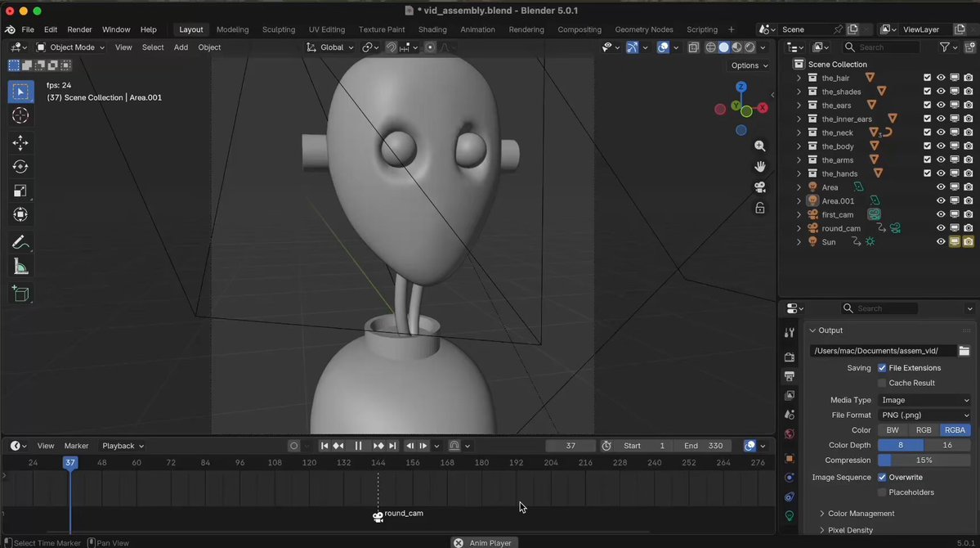The width and height of the screenshot is (980, 548).
Task: Click the lock camera to view icon
Action: tap(759, 208)
